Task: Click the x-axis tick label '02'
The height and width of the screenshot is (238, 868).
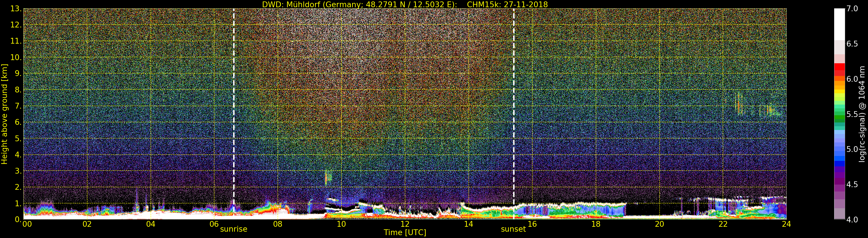Action: (x=87, y=224)
